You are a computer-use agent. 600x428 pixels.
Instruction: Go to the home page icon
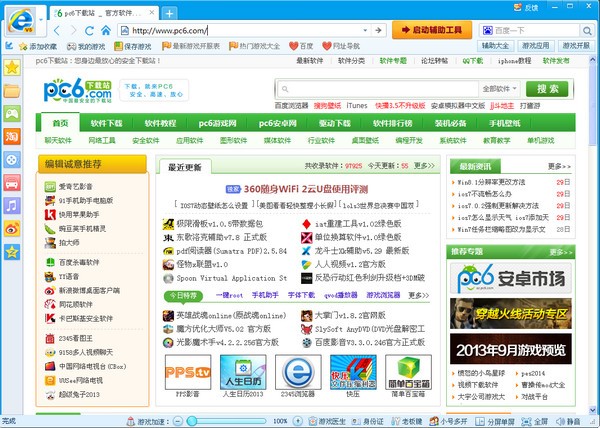coord(106,30)
